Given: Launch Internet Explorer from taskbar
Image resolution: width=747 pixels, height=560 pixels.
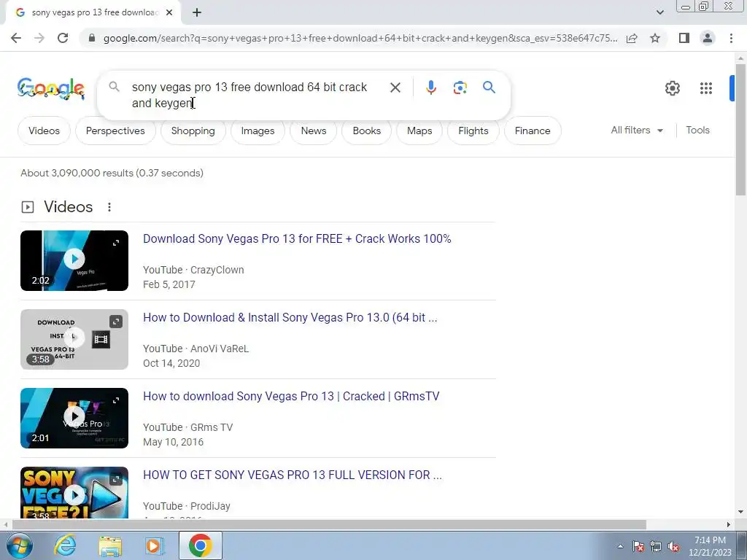Looking at the screenshot, I should pyautogui.click(x=65, y=545).
